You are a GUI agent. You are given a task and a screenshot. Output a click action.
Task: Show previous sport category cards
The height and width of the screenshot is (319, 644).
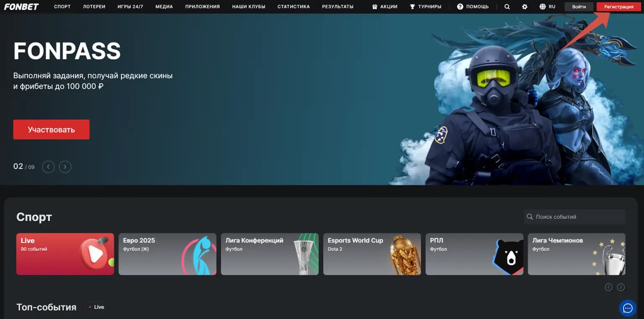608,287
